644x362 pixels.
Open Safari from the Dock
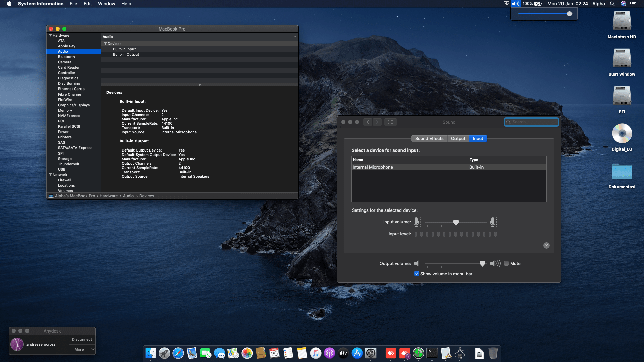178,353
